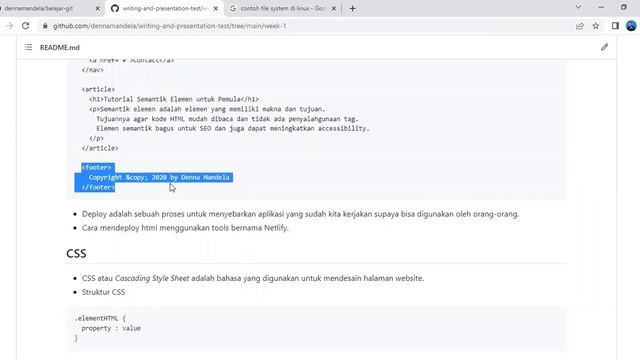Screen dimensions: 640x360
Task: Close the contoh file system di linux tab
Action: click(x=334, y=8)
